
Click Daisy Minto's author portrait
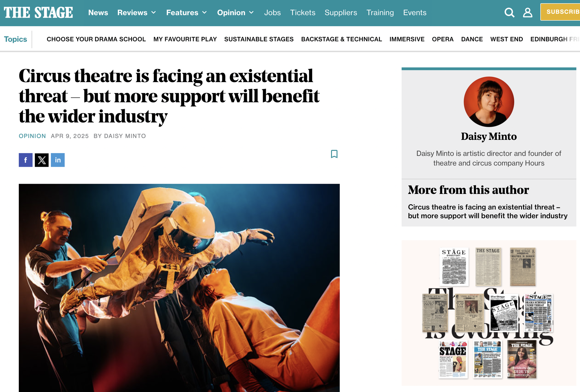point(488,102)
